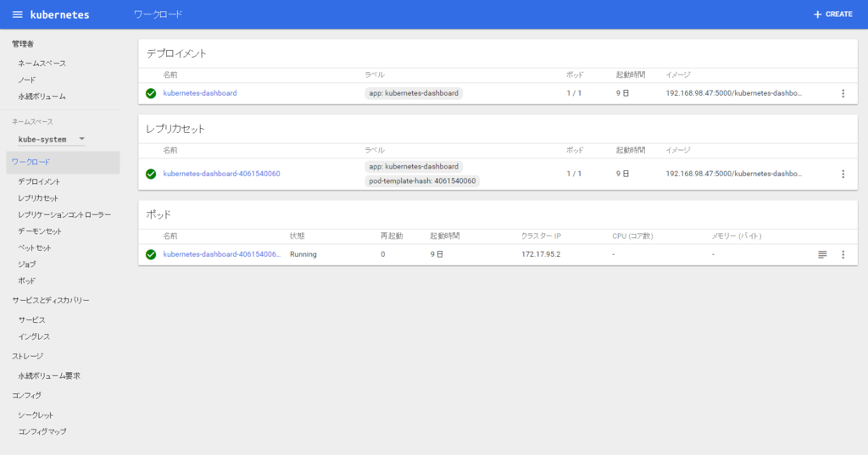
Task: Open the truncated kubernetes-dashboard pod link
Action: coord(221,254)
